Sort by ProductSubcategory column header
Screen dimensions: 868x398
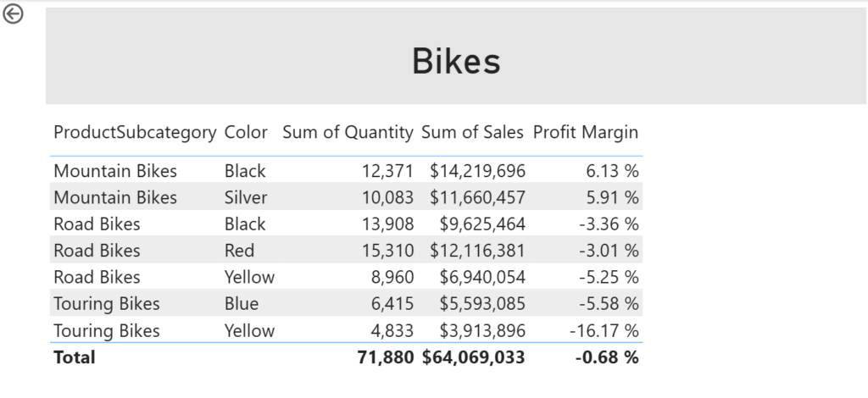pos(135,133)
